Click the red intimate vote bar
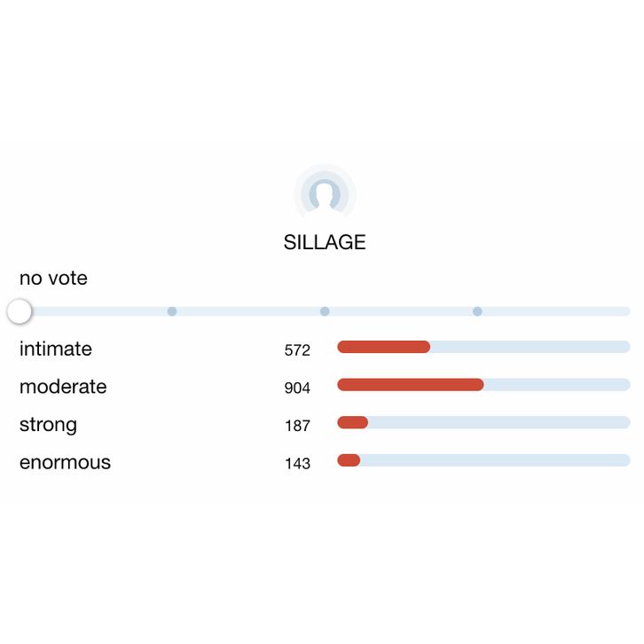Viewport: 644px width, 644px height. (x=383, y=347)
